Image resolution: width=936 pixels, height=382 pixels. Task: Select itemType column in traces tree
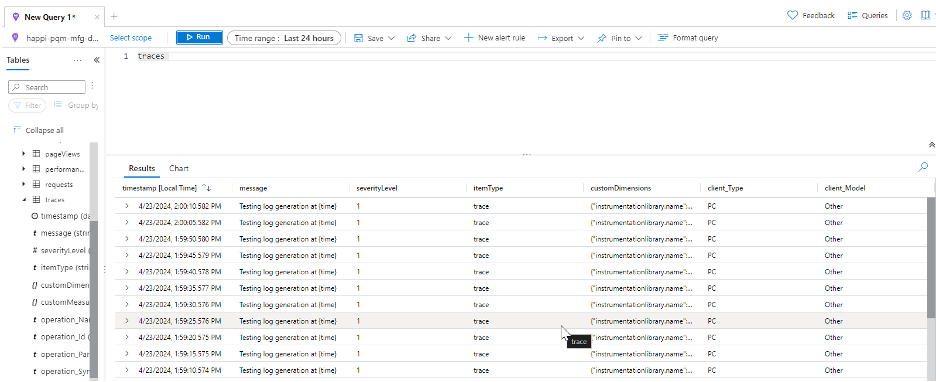tap(60, 267)
